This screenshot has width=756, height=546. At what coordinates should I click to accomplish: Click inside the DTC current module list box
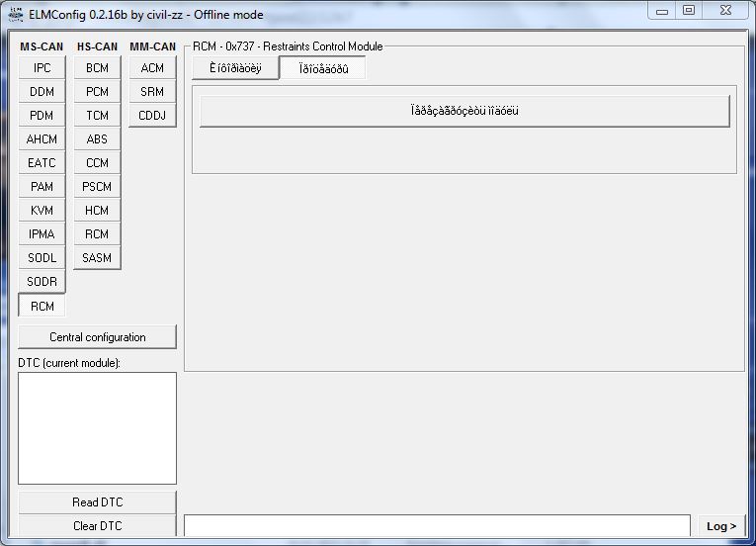tap(97, 428)
